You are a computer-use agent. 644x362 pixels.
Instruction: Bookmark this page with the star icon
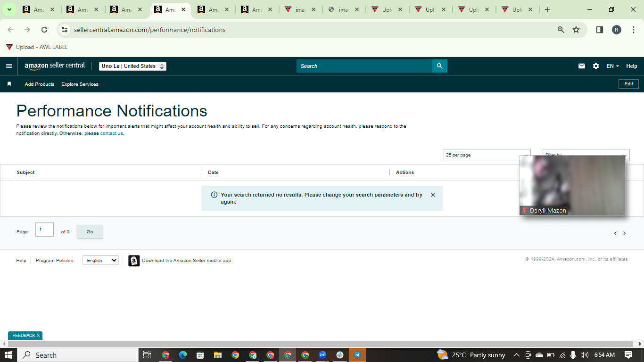coord(576,30)
